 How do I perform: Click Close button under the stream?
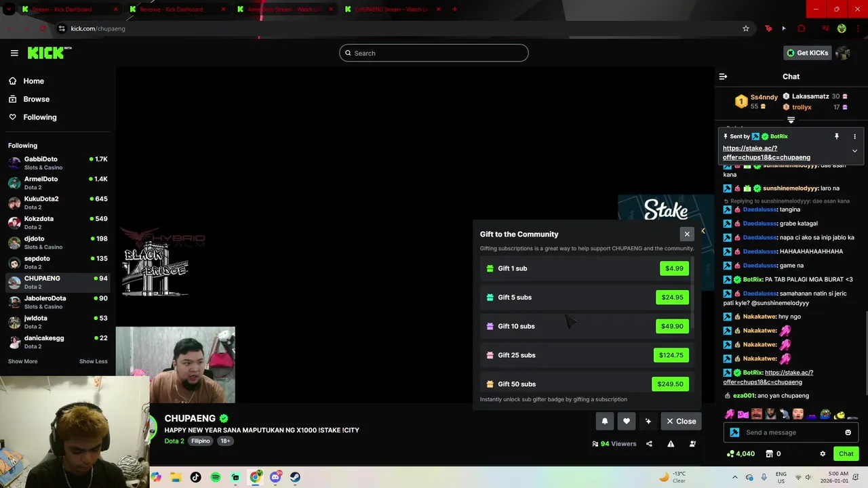click(681, 421)
